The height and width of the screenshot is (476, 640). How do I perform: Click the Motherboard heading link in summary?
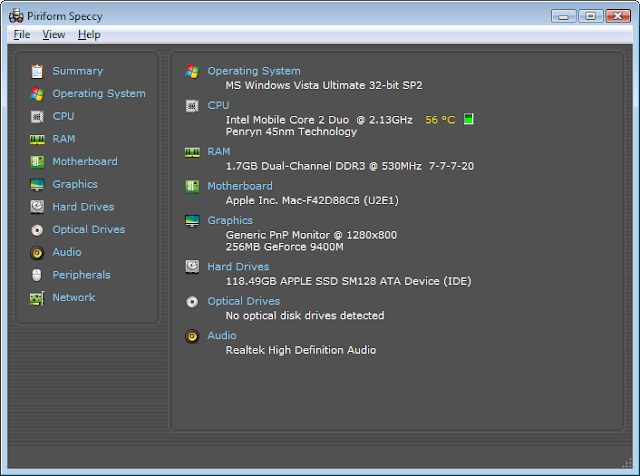click(x=240, y=186)
